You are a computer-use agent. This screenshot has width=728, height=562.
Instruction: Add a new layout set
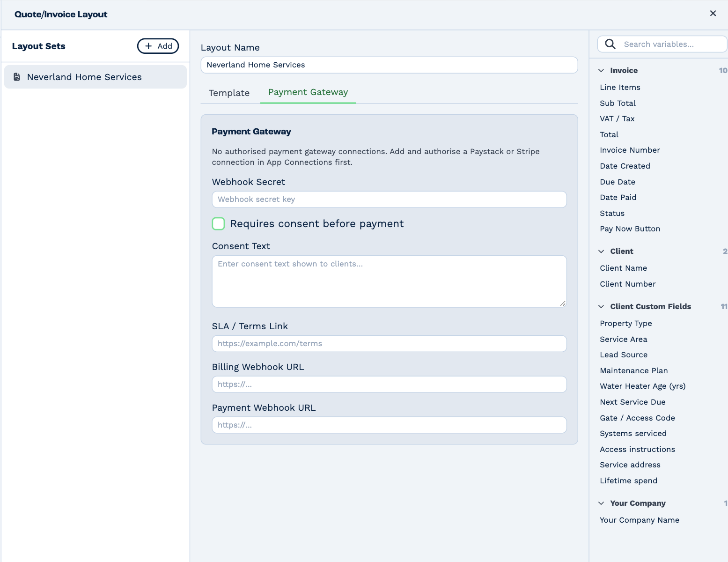[158, 46]
